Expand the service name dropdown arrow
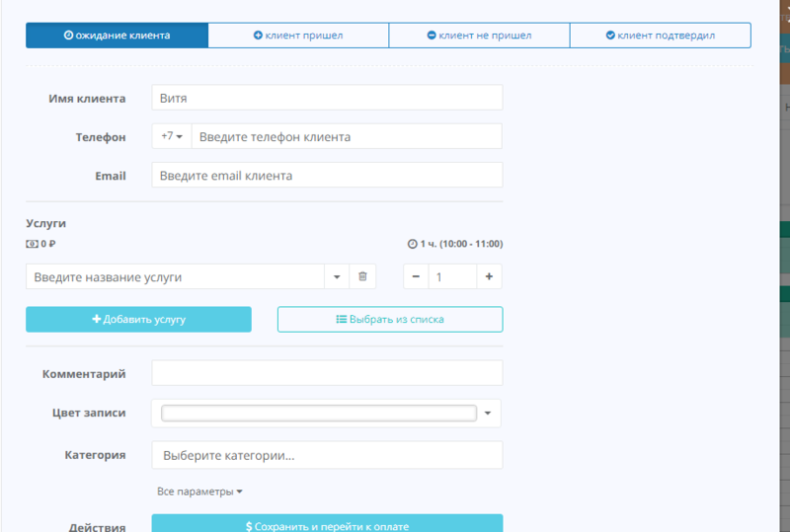Viewport: 790px width, 532px height. tap(338, 277)
